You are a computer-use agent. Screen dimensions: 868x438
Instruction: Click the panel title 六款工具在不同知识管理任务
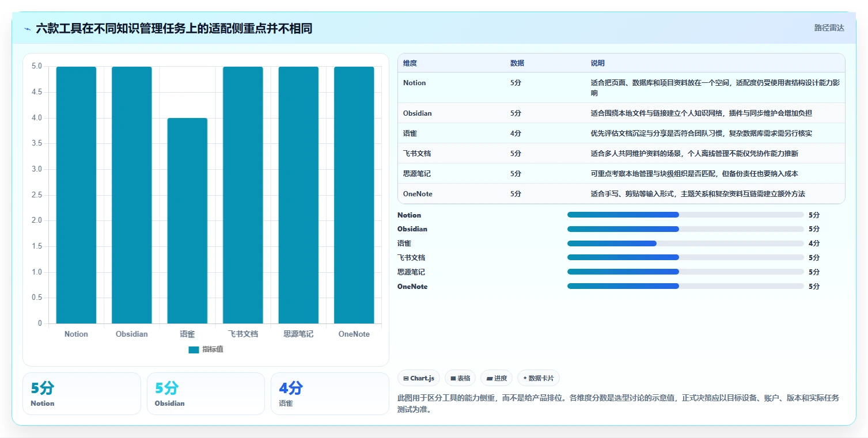(174, 29)
